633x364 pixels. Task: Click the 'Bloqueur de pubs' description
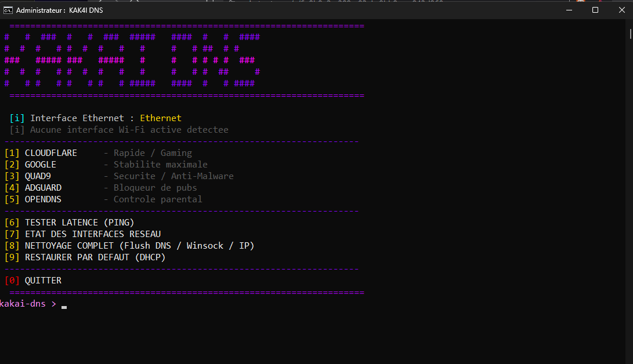click(155, 188)
